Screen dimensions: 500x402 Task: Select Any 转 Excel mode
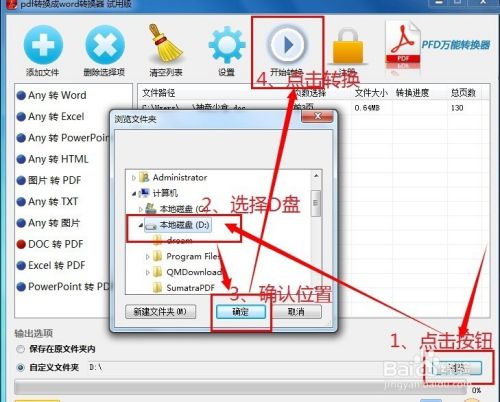pos(50,117)
